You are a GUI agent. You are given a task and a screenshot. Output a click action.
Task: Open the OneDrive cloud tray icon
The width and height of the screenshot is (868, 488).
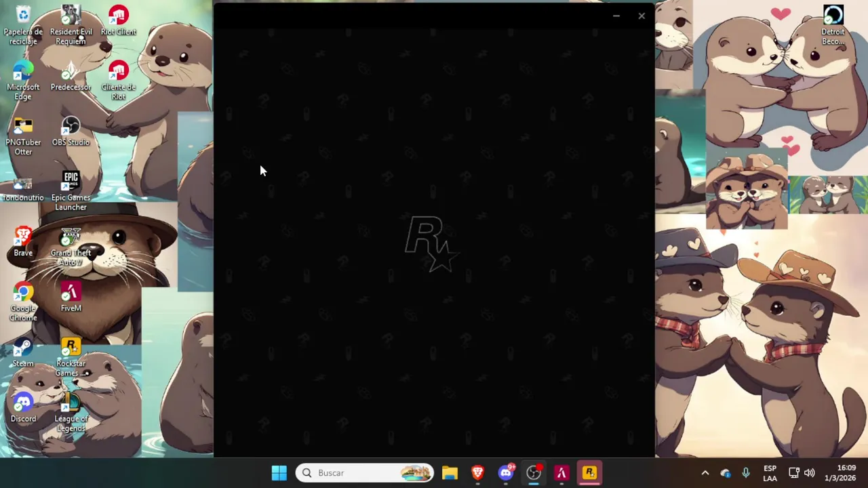726,473
